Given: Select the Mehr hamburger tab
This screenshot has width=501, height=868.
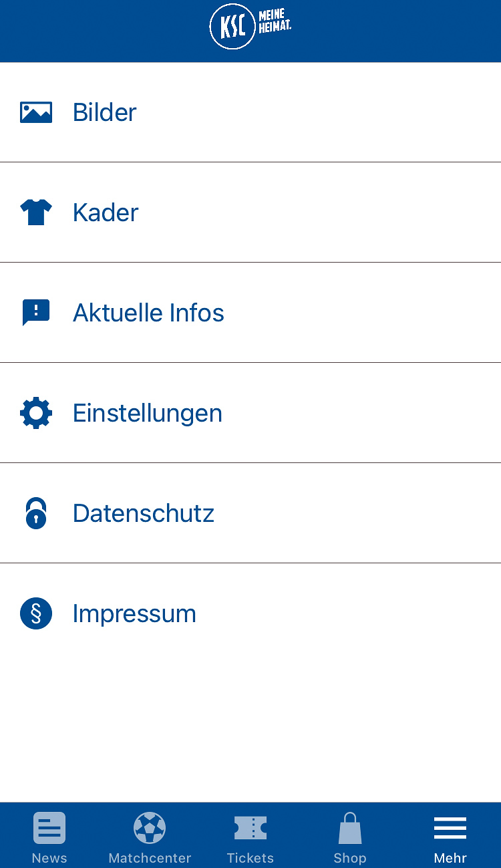Looking at the screenshot, I should click(x=450, y=836).
